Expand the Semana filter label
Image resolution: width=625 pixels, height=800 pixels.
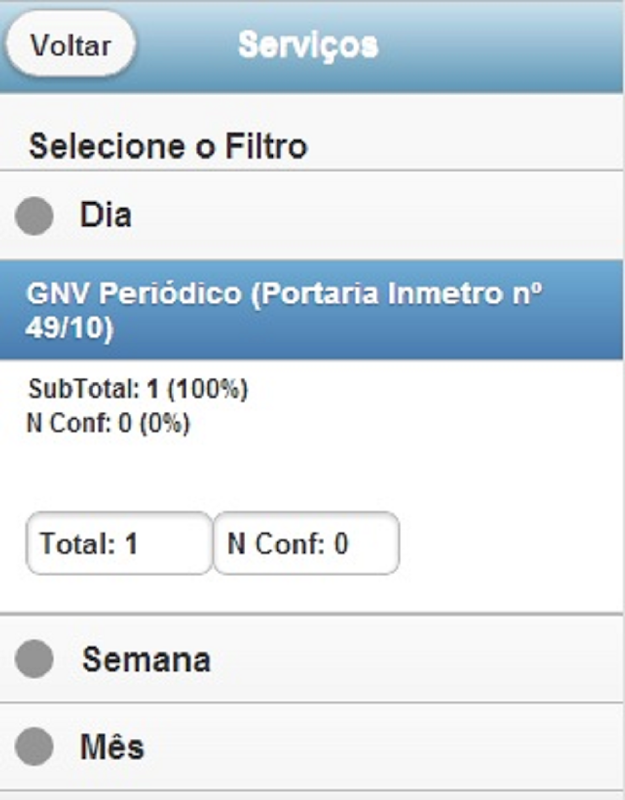146,660
